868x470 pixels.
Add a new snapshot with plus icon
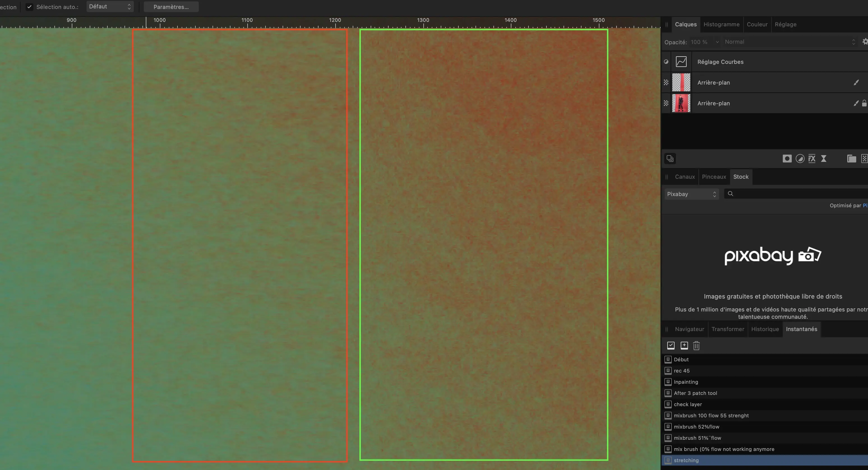tap(684, 345)
